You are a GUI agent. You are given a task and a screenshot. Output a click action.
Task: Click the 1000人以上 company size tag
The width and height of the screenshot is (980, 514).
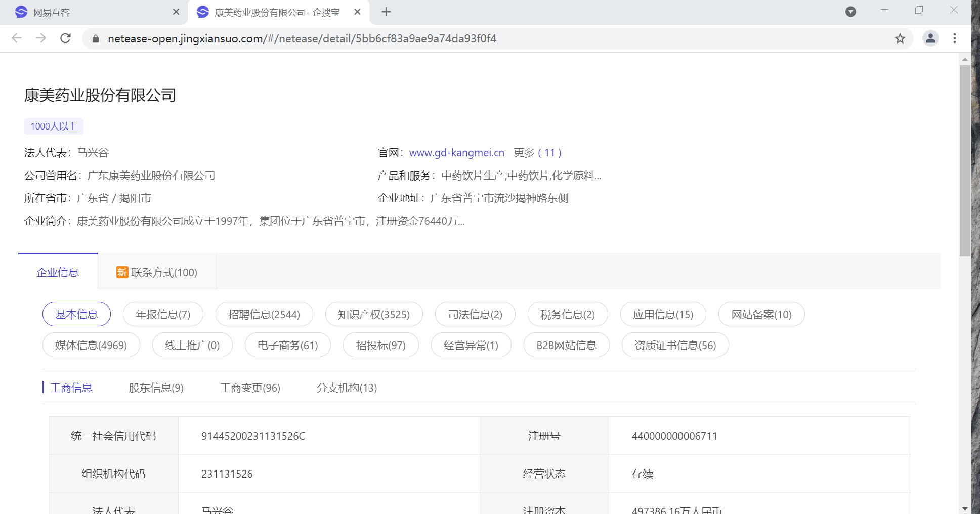pos(54,126)
